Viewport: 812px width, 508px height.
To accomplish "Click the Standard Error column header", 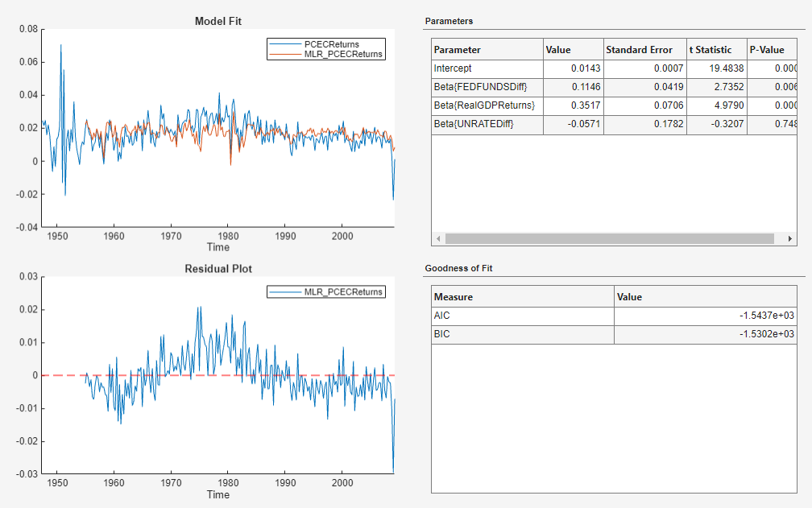I will tap(643, 49).
